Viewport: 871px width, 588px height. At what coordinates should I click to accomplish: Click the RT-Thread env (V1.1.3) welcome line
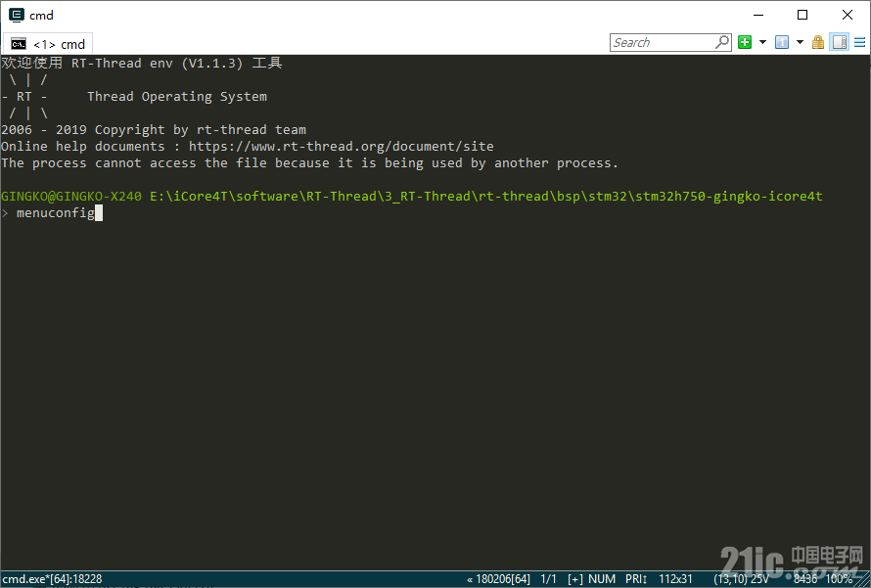pyautogui.click(x=142, y=64)
